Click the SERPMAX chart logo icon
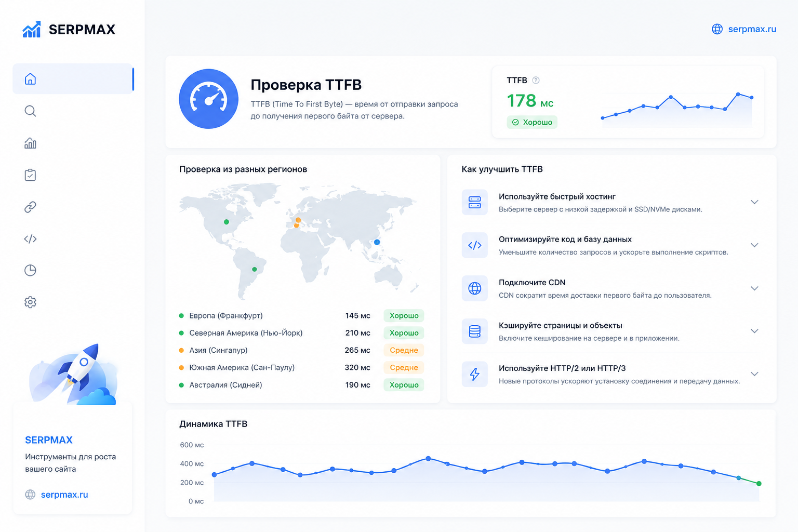Image resolution: width=798 pixels, height=532 pixels. tap(32, 30)
